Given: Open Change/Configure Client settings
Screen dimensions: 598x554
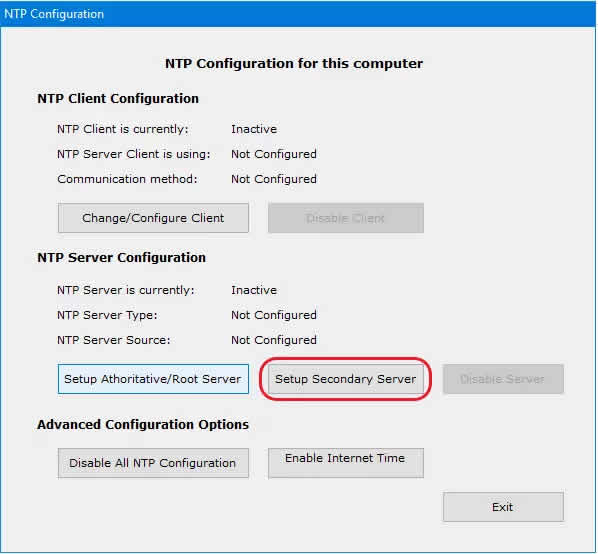Looking at the screenshot, I should click(x=153, y=218).
